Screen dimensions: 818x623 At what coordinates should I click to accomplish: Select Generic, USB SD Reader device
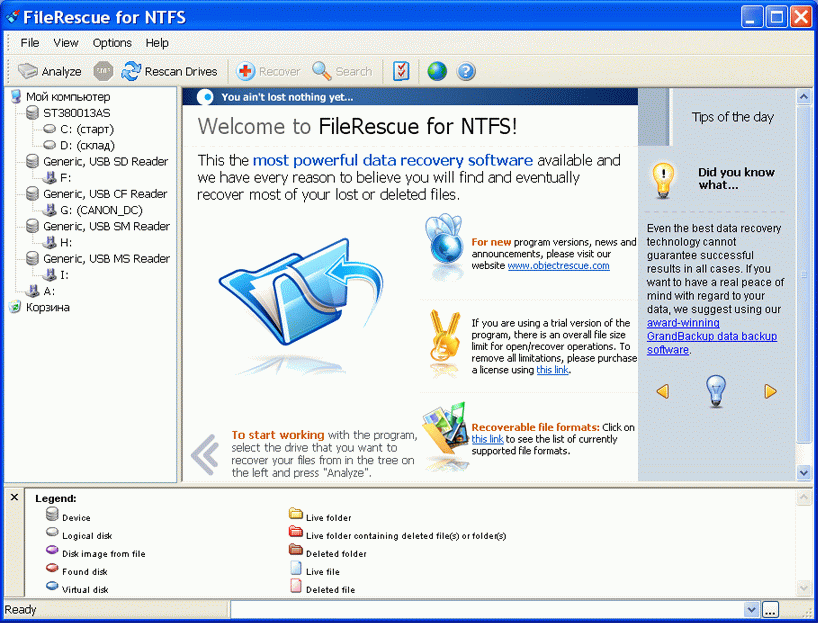click(106, 161)
